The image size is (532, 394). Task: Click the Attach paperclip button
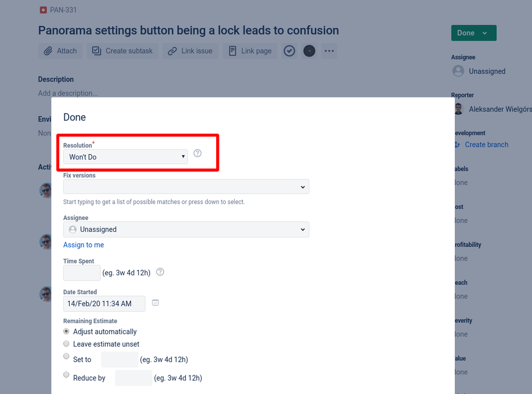60,51
